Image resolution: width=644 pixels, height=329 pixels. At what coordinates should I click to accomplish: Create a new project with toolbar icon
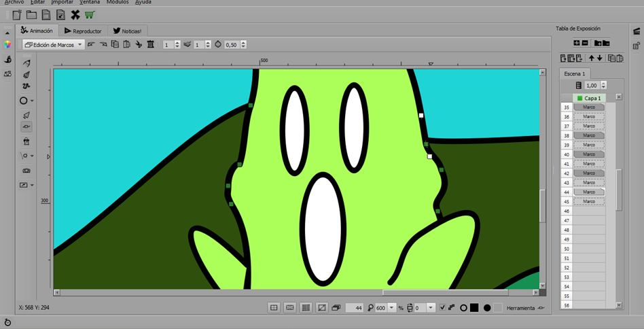pyautogui.click(x=17, y=15)
